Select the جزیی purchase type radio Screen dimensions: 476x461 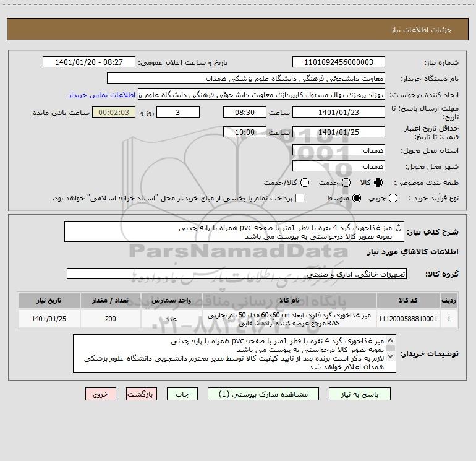[x=393, y=198]
